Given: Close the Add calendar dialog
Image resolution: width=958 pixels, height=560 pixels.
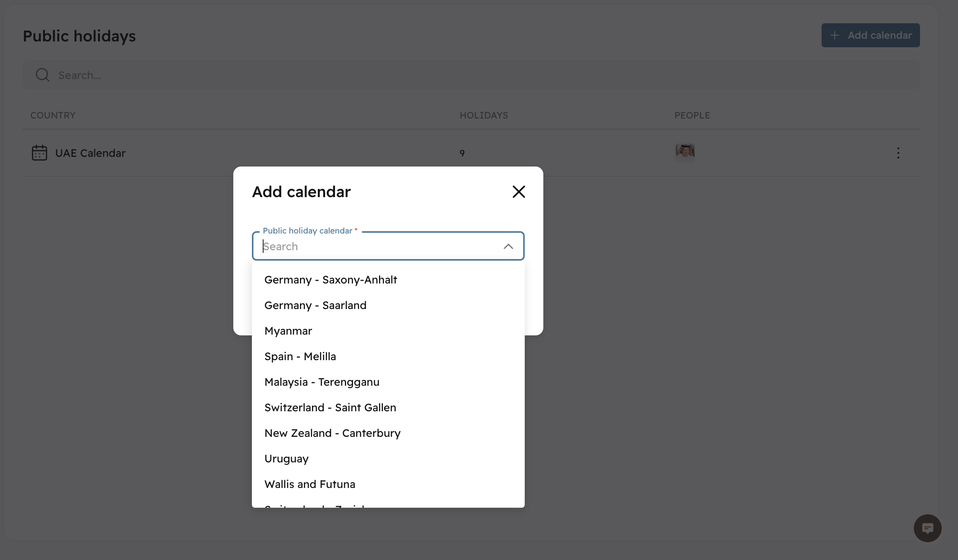Looking at the screenshot, I should click(519, 192).
